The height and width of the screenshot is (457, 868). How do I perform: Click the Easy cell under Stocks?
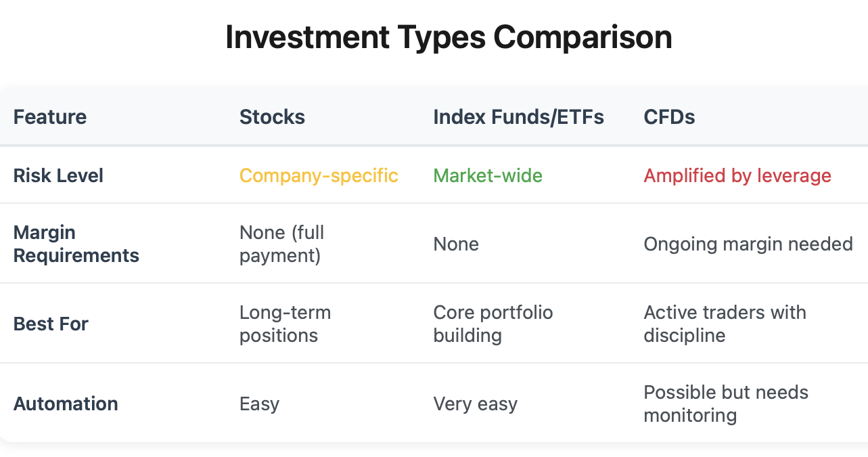(259, 404)
